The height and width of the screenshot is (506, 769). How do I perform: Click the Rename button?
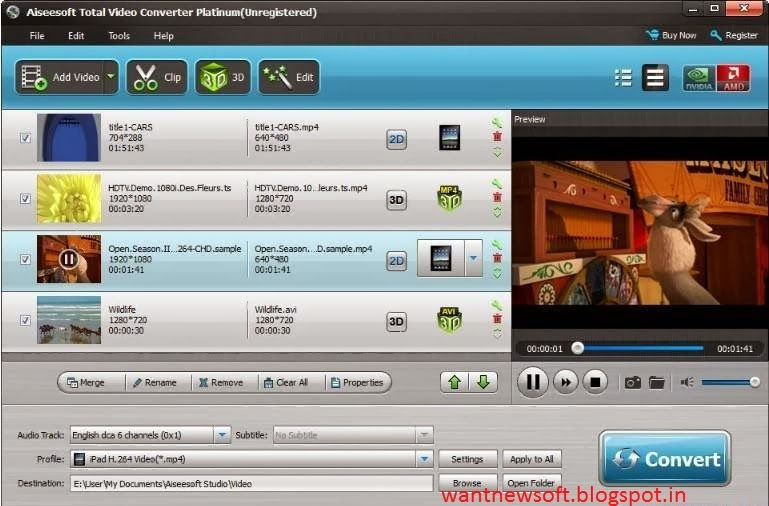pyautogui.click(x=155, y=382)
